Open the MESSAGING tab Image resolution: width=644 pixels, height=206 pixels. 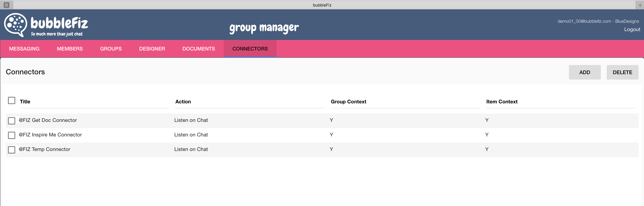(x=24, y=49)
